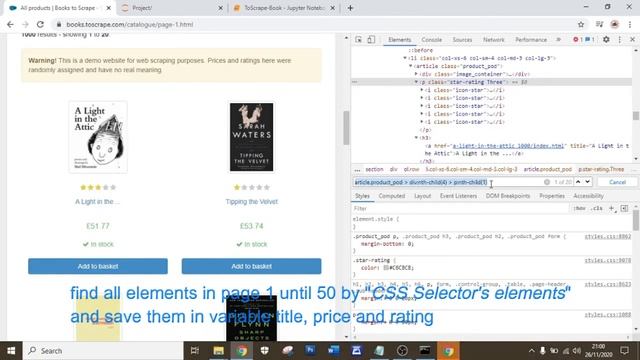Collapse the li col-xs-6 element node
640x360 pixels.
405,58
